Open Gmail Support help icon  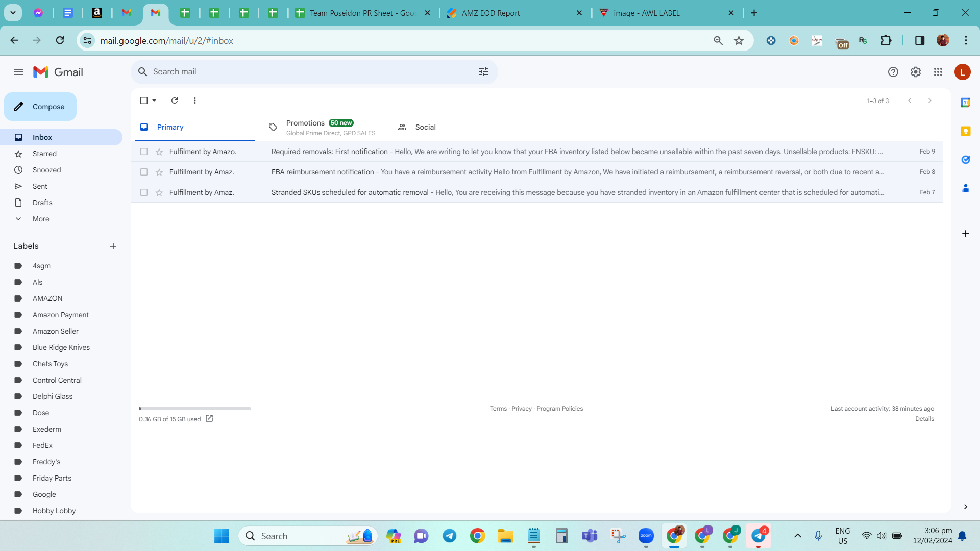pos(893,72)
